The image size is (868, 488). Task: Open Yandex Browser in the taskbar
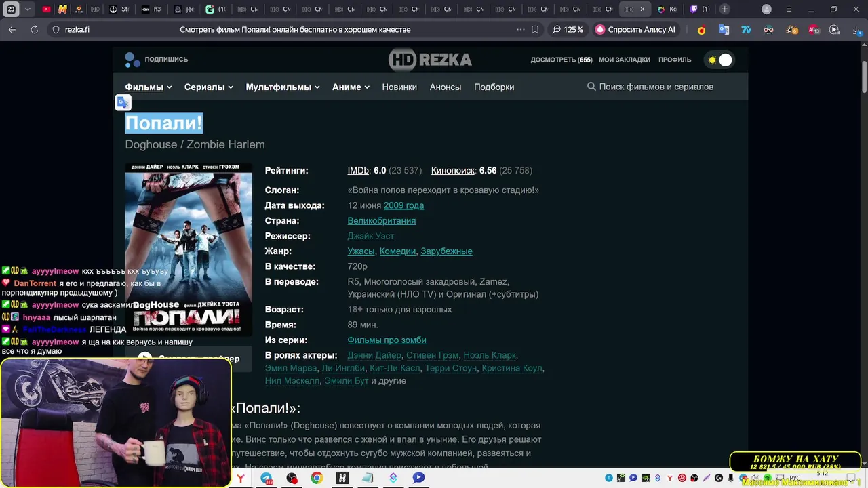coord(241,478)
